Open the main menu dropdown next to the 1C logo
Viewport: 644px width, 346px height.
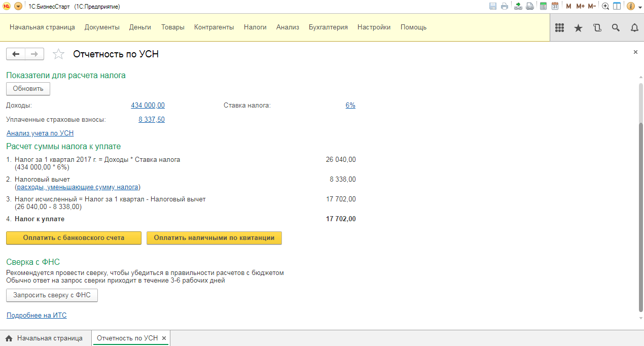click(18, 6)
